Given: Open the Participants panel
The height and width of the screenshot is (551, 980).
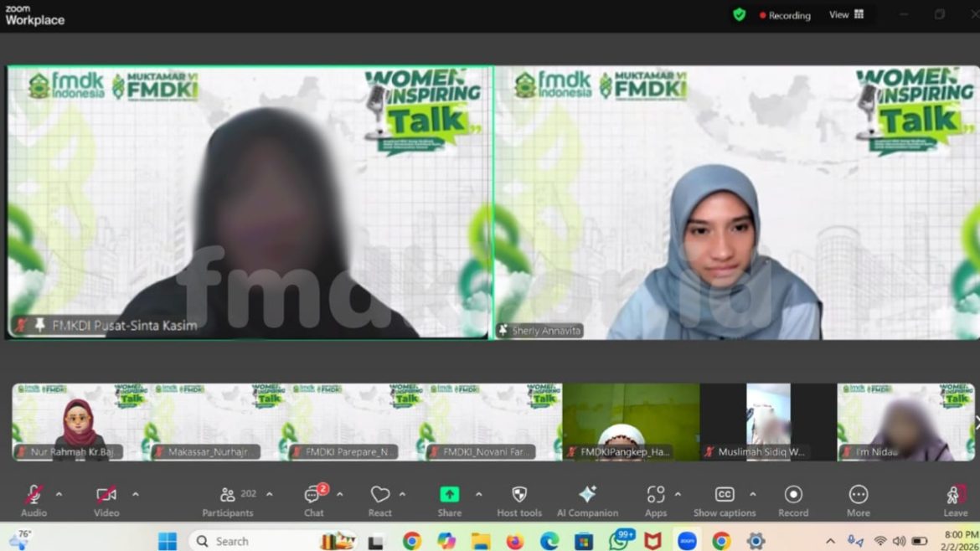Looking at the screenshot, I should (x=227, y=495).
